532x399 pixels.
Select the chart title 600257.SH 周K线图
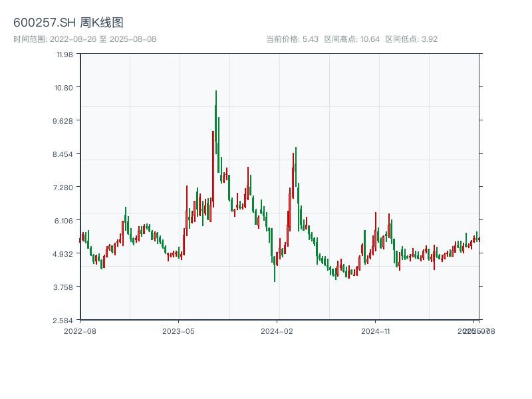point(68,23)
